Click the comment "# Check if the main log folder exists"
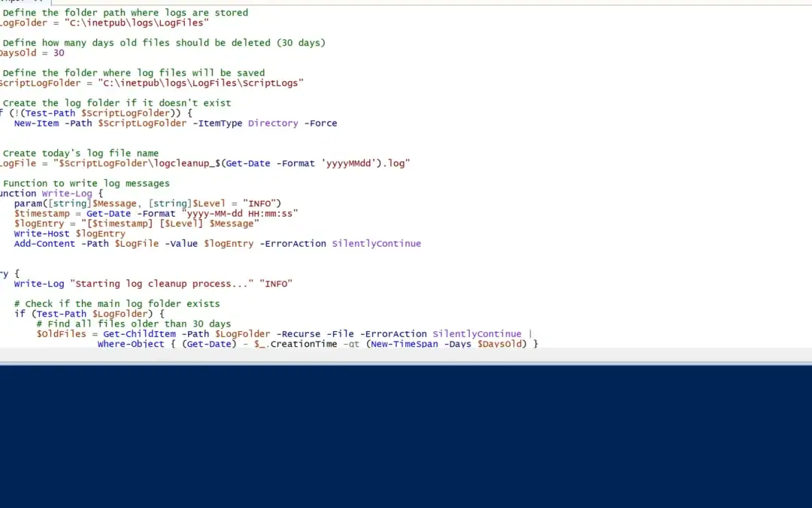 pyautogui.click(x=117, y=304)
